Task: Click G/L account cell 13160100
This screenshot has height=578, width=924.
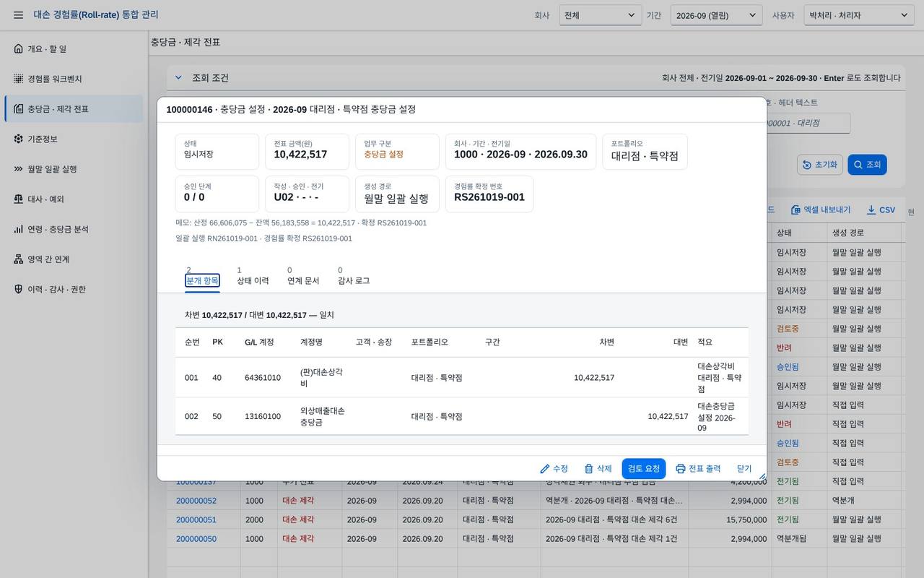Action: (x=263, y=417)
